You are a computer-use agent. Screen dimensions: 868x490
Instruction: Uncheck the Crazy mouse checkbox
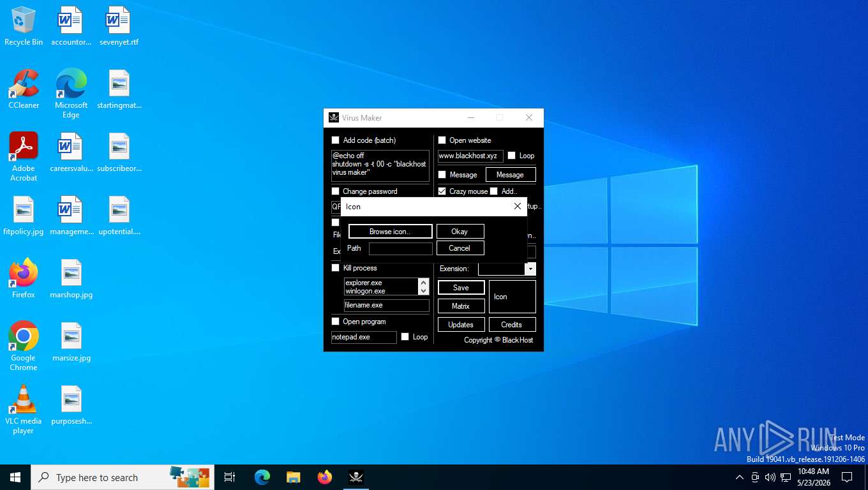pos(442,191)
